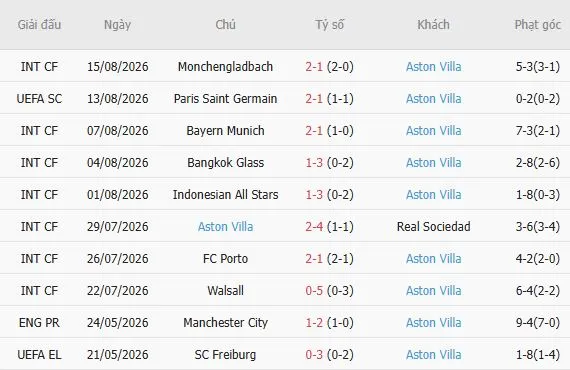Select the Tỷ số column header
570x370 pixels.
(329, 25)
